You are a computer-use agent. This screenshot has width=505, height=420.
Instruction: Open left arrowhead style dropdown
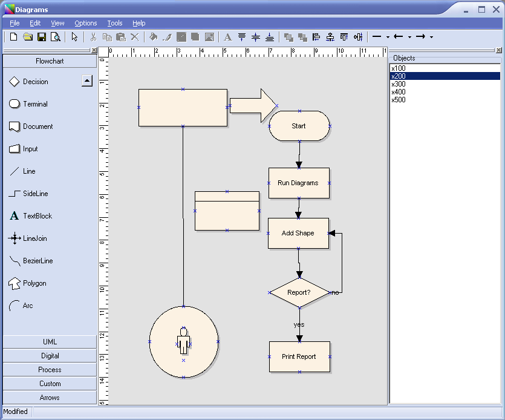409,37
